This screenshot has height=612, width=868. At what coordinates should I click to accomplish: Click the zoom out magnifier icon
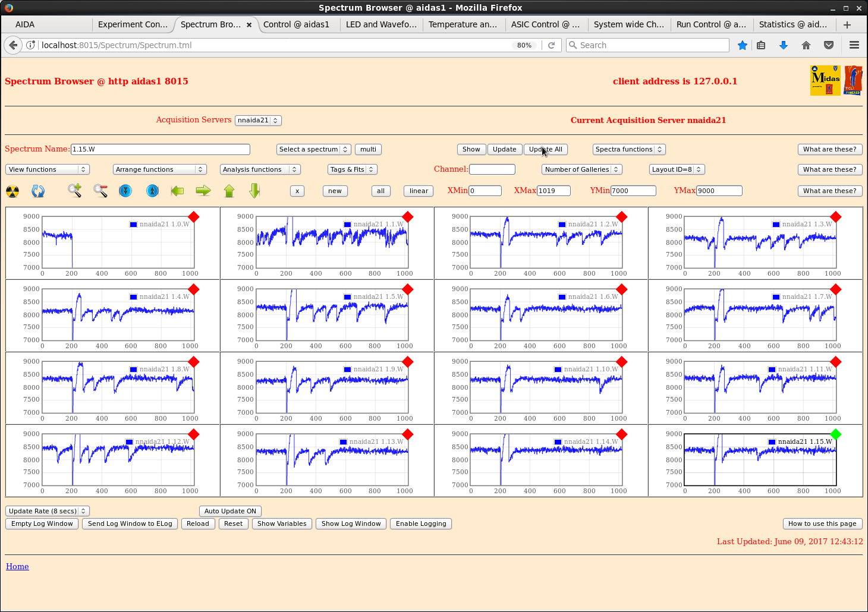(x=100, y=191)
